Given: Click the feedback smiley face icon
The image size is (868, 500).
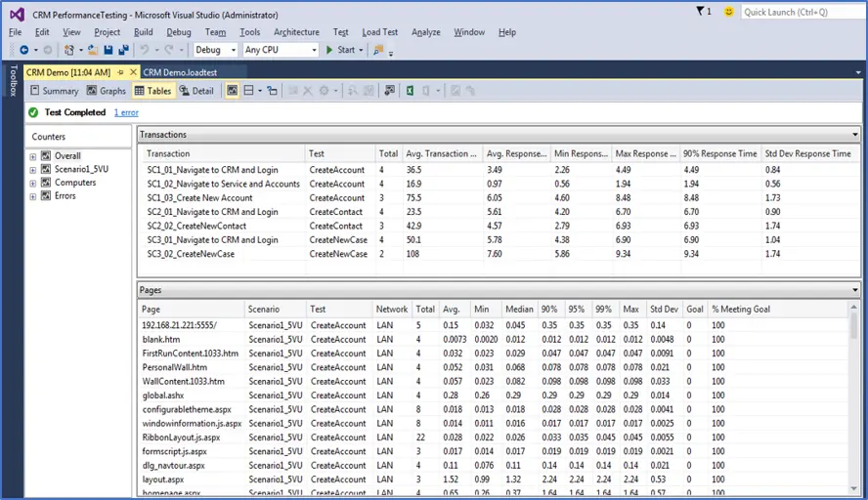Looking at the screenshot, I should point(730,12).
